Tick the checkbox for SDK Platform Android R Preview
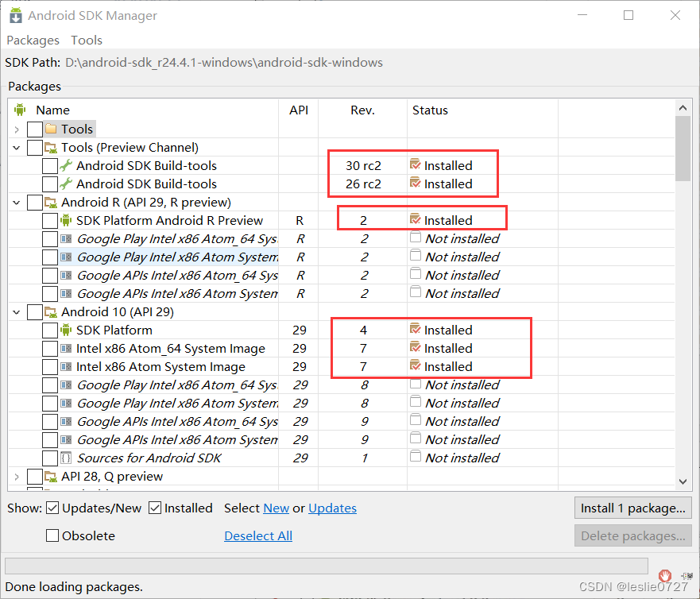 (50, 221)
